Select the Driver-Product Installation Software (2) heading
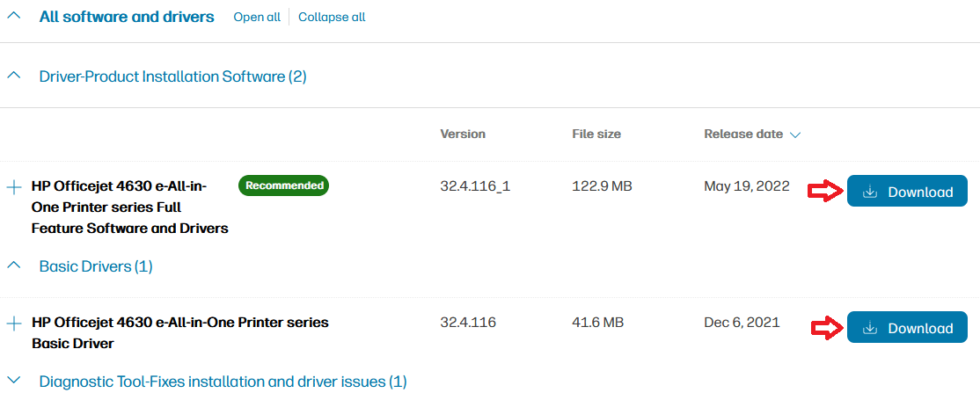 [172, 76]
